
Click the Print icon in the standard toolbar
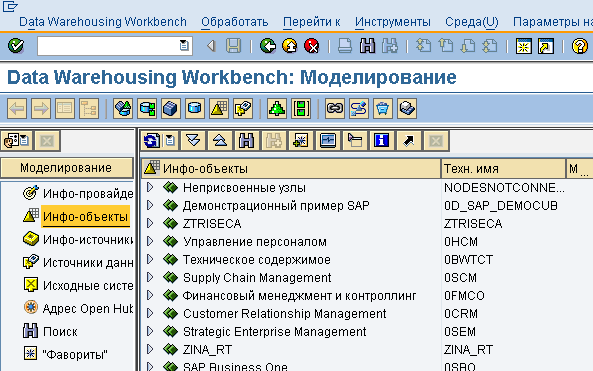coord(345,46)
